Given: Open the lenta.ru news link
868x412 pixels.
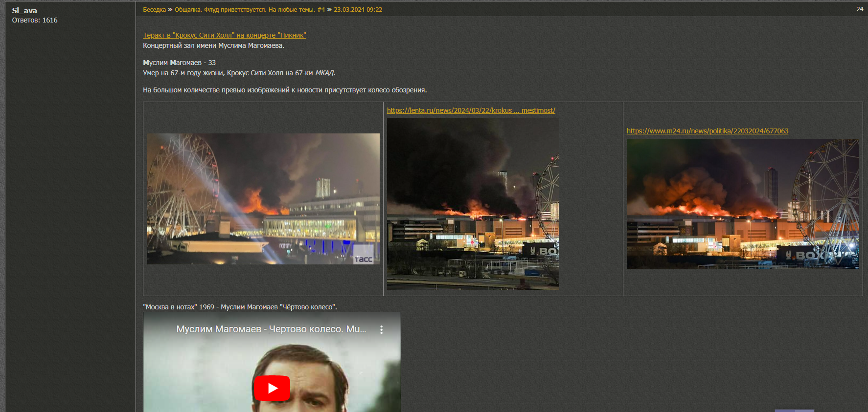Looking at the screenshot, I should tap(471, 110).
